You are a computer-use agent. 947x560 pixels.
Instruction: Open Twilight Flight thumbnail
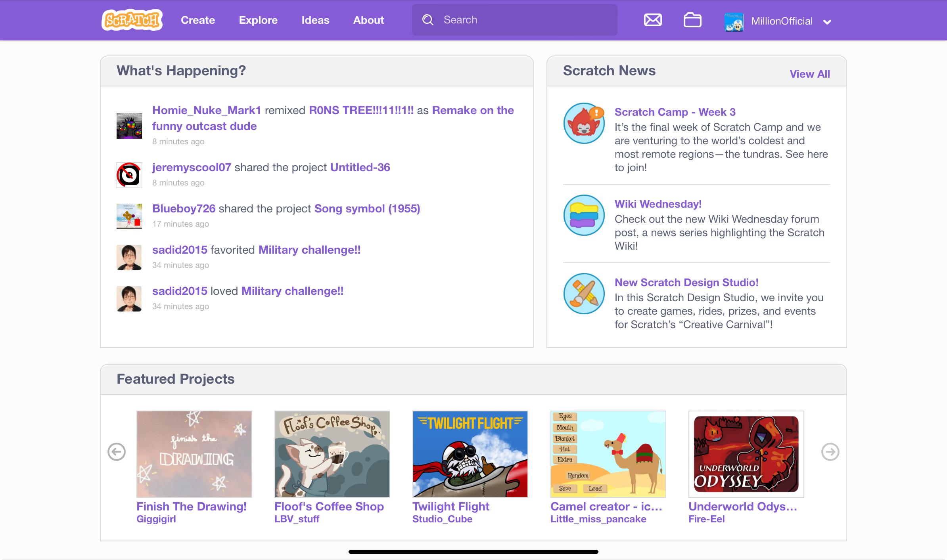click(x=470, y=454)
